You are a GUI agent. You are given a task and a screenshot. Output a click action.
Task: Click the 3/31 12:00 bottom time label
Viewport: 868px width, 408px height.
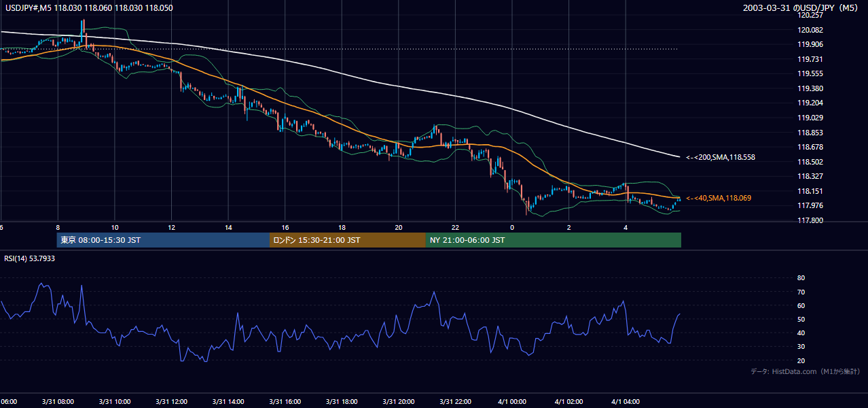point(171,402)
